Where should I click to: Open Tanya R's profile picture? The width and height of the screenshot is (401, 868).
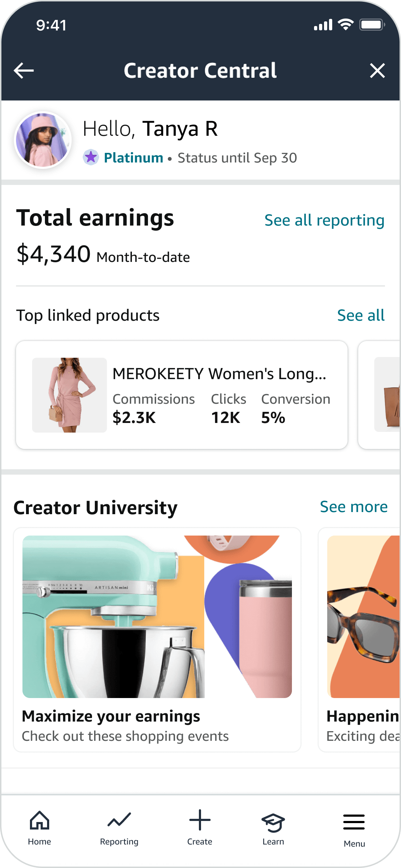43,140
